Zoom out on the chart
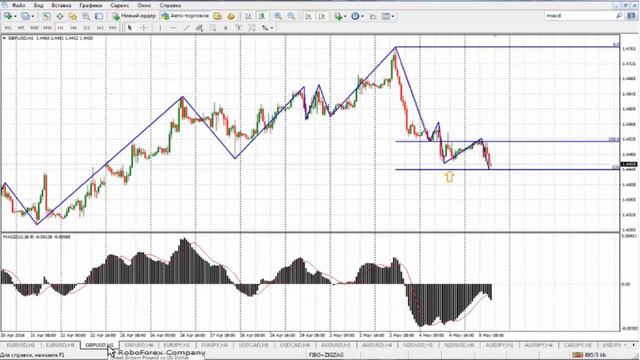 pos(291,16)
